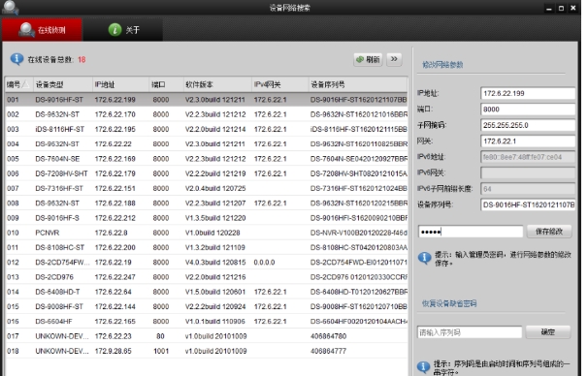Collapse side panel with double-arrow button

(x=394, y=59)
